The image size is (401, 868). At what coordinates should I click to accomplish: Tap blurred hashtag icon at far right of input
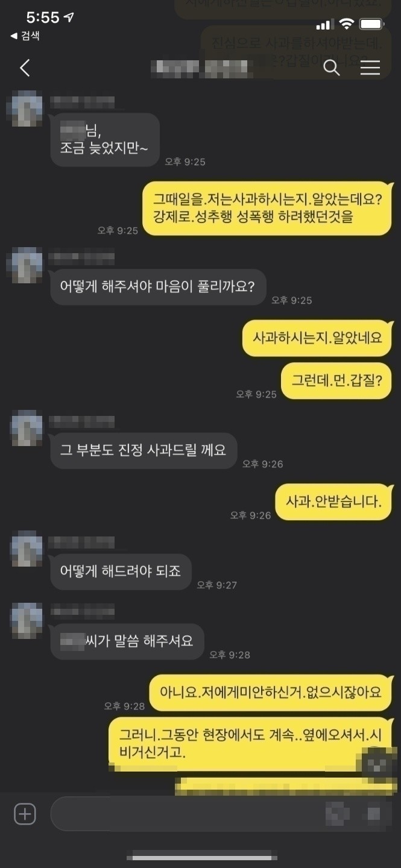click(373, 814)
